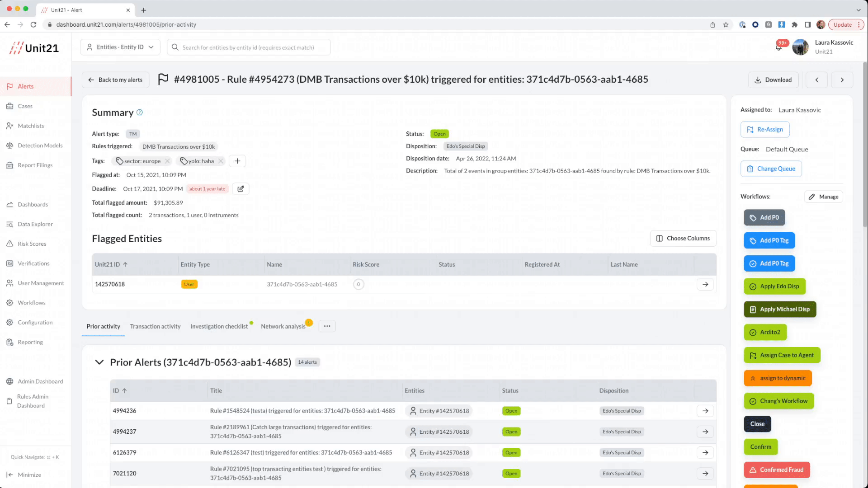Open Risk Scores page

pyautogui.click(x=36, y=244)
